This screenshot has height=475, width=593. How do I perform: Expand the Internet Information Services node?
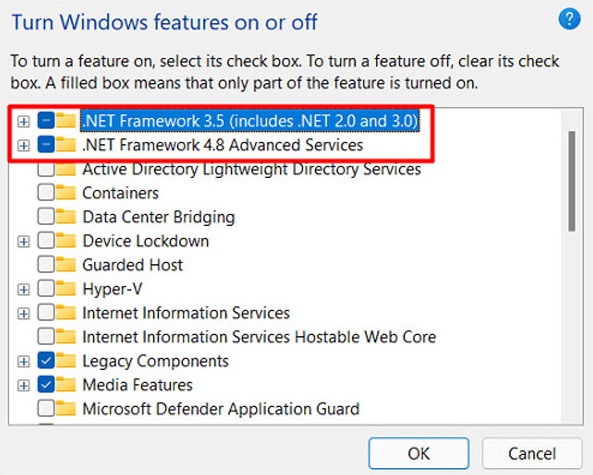coord(23,313)
